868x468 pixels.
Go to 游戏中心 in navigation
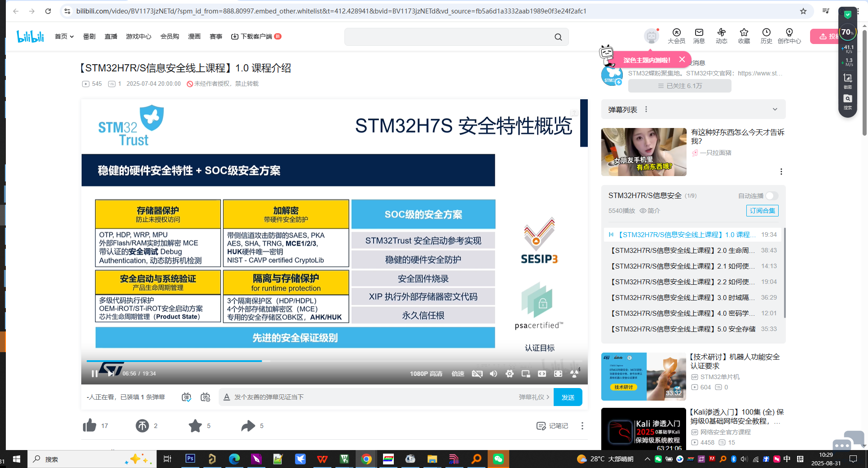pos(139,36)
